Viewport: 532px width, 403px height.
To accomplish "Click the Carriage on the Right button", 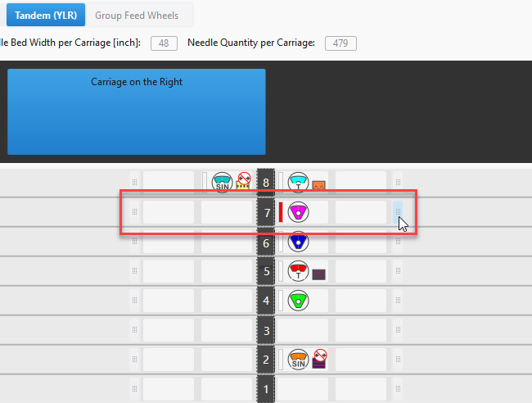I will [137, 111].
